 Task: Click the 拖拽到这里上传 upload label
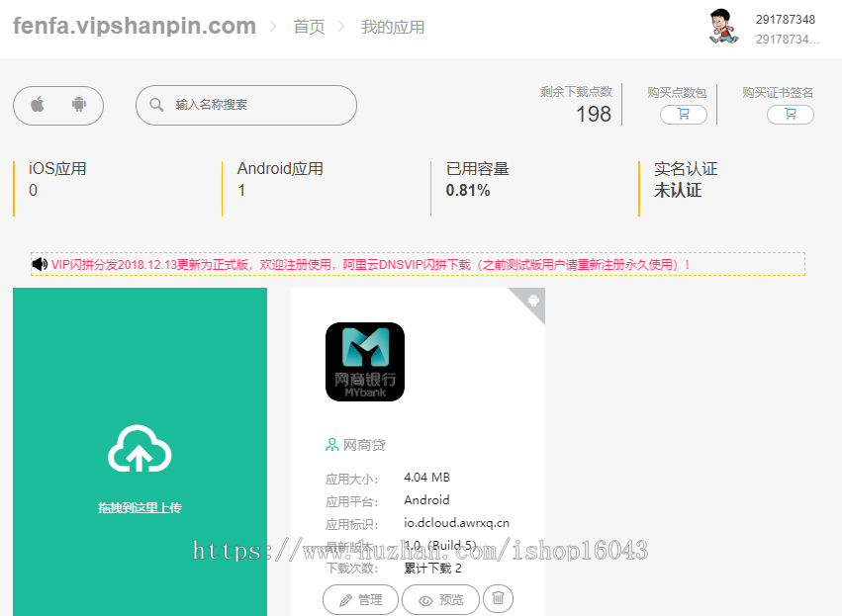pyautogui.click(x=140, y=507)
